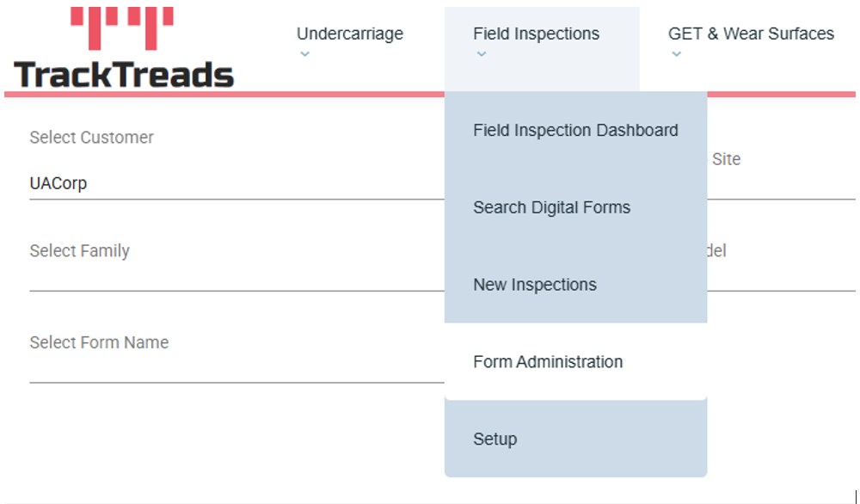
Task: Click the Select Customer label
Action: coord(91,138)
